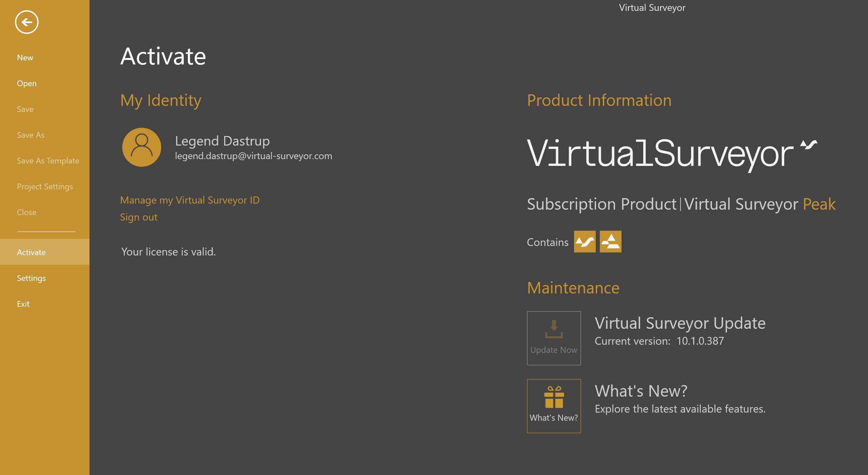Open Settings from the sidebar
The height and width of the screenshot is (475, 868).
pos(31,278)
